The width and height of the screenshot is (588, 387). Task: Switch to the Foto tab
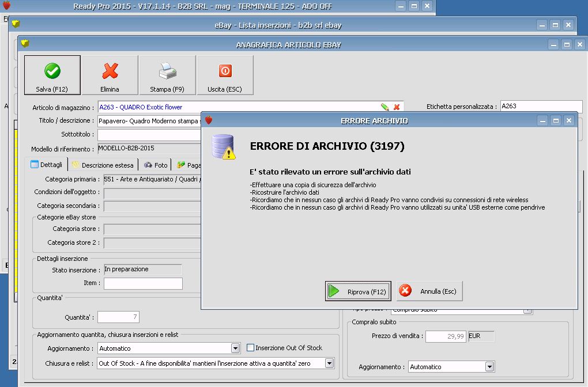pos(156,165)
